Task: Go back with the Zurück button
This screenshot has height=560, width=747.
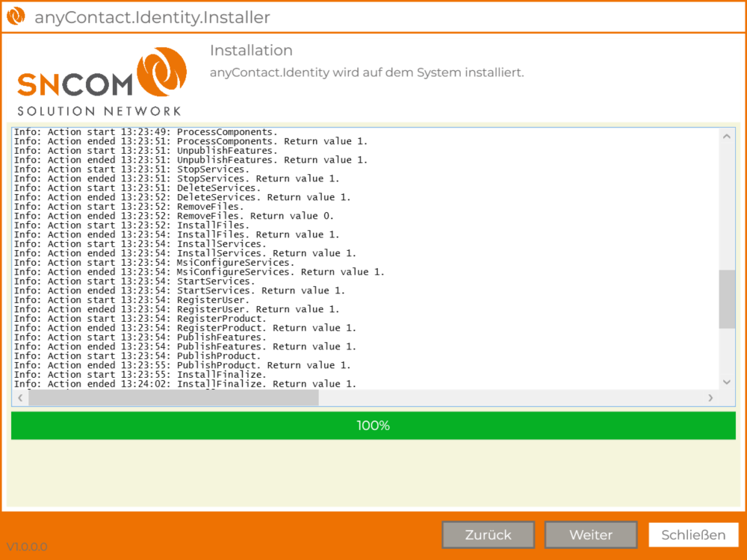Action: tap(488, 535)
